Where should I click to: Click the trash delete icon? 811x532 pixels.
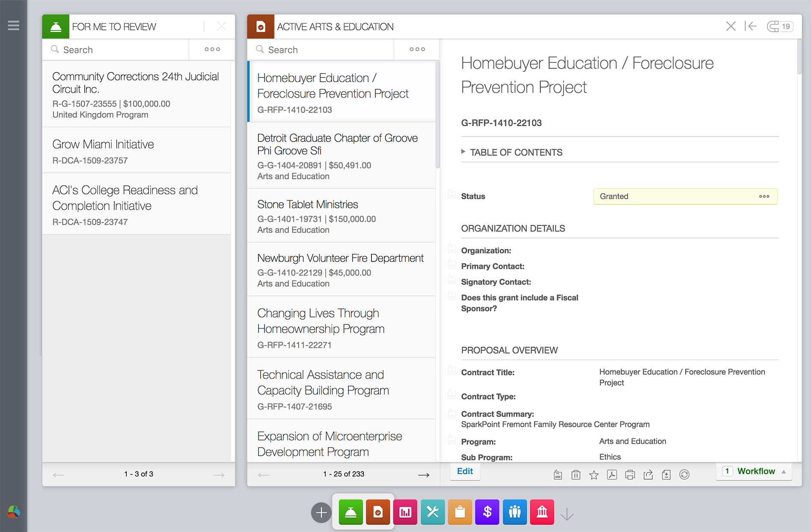click(576, 475)
